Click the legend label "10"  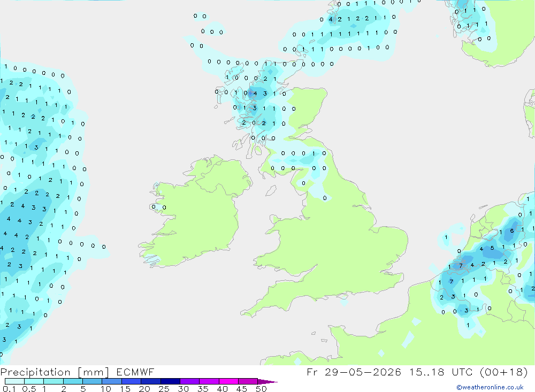pyautogui.click(x=106, y=389)
